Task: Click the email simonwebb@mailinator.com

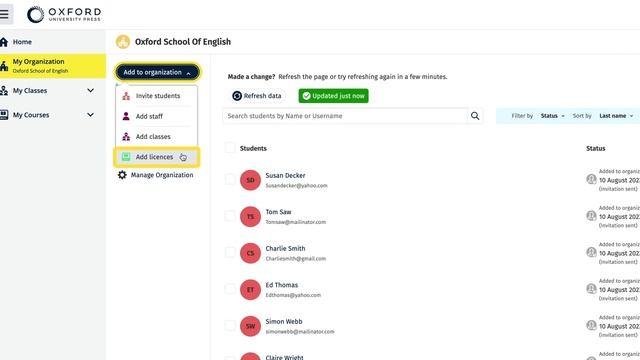Action: pyautogui.click(x=300, y=332)
